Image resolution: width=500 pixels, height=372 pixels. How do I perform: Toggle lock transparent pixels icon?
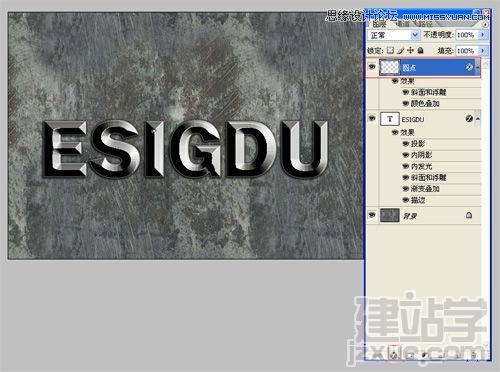(x=390, y=50)
